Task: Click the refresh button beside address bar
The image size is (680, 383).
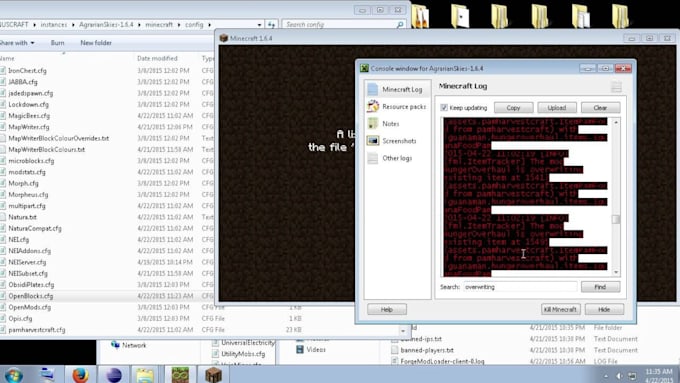Action: tap(271, 25)
